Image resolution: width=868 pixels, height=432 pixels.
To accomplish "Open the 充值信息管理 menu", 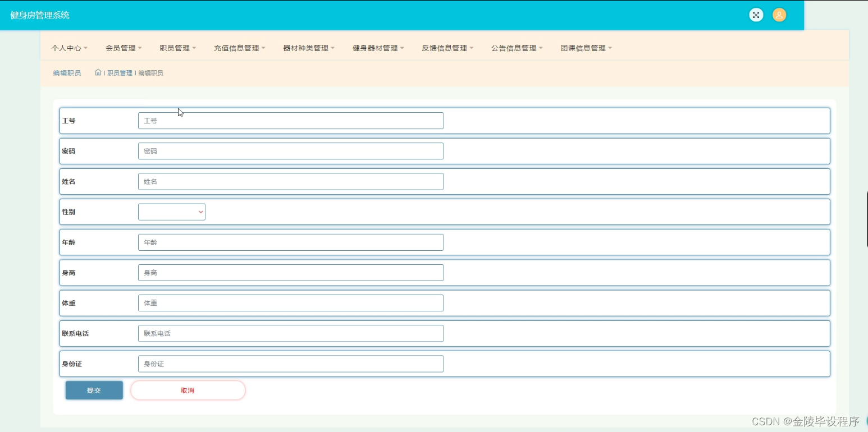I will click(x=240, y=48).
